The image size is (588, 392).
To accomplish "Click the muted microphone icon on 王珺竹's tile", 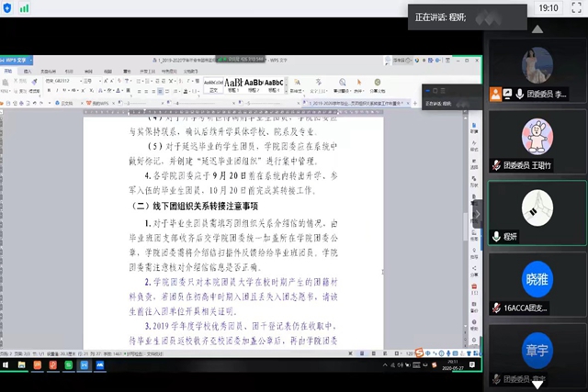I will [496, 166].
